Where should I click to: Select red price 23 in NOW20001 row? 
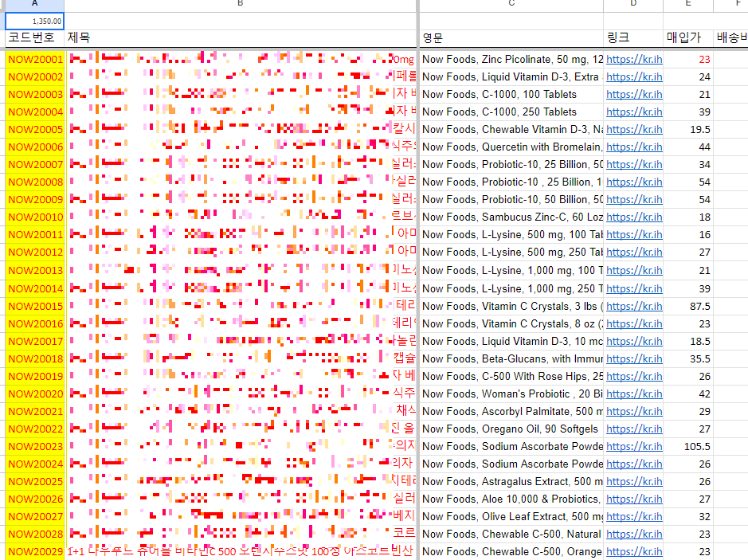coord(688,59)
